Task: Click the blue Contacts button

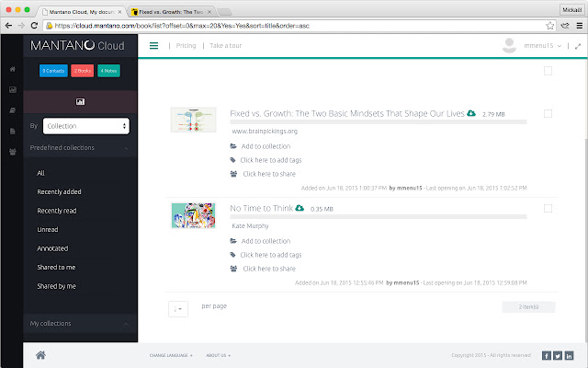Action: [x=53, y=71]
